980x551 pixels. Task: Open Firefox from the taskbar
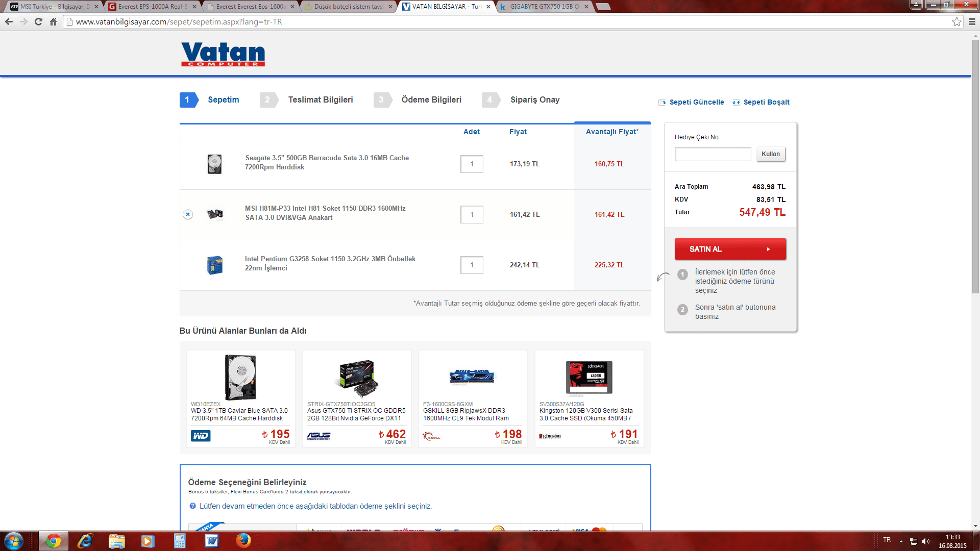point(243,540)
